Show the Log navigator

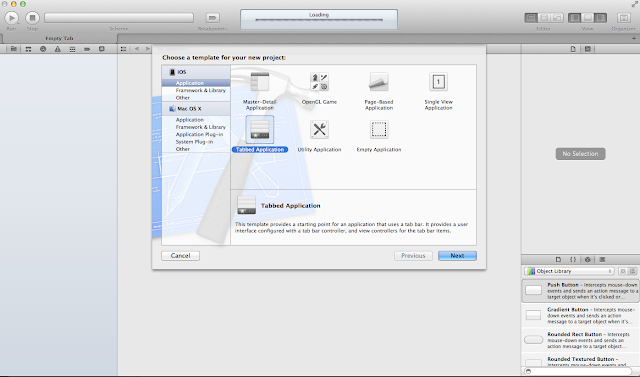coord(102,49)
